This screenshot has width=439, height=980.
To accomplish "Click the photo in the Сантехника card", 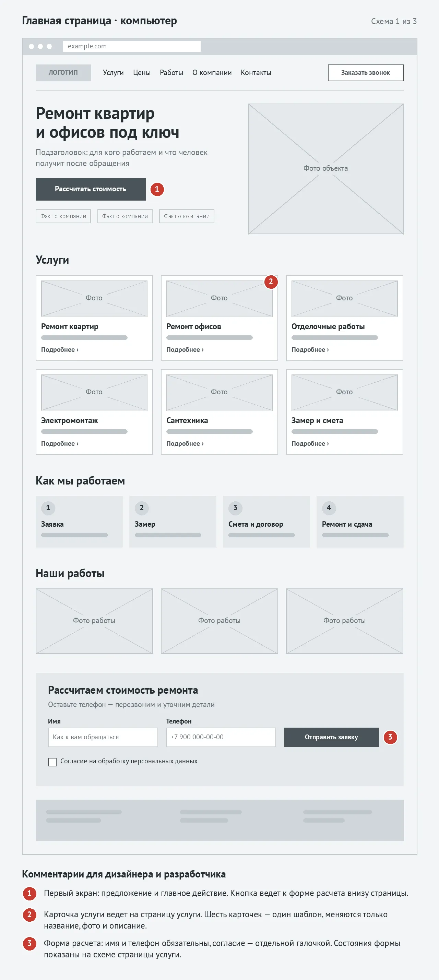I will pos(219,392).
